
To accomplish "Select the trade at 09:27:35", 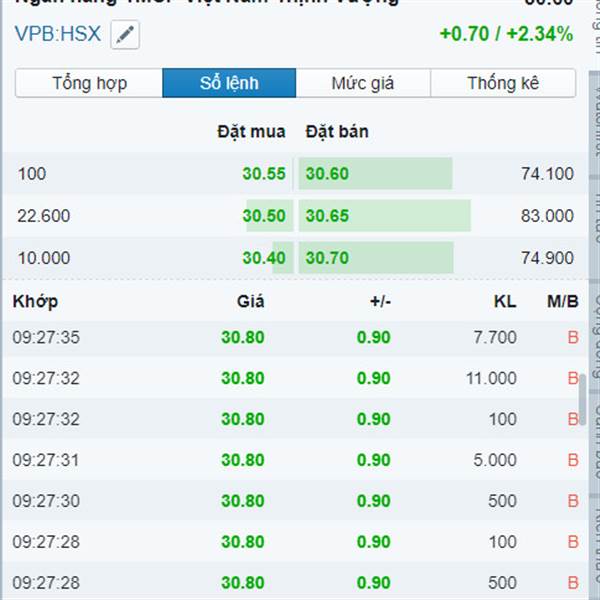I will click(295, 338).
